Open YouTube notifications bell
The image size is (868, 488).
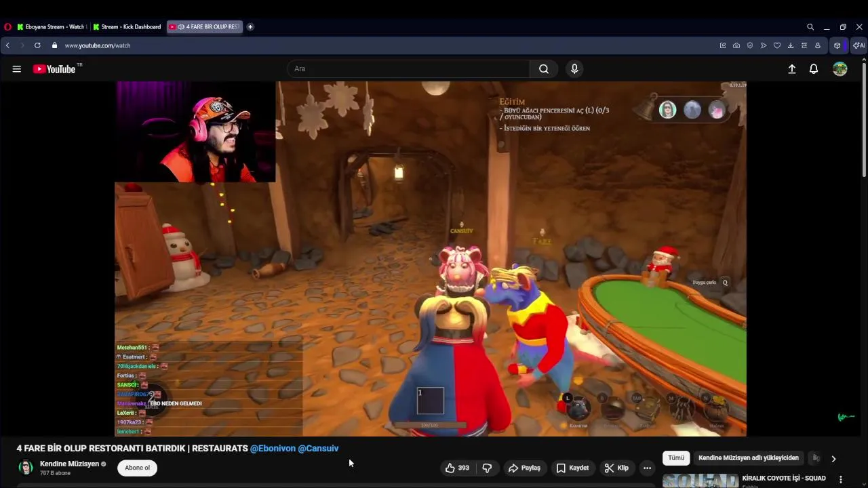[814, 69]
